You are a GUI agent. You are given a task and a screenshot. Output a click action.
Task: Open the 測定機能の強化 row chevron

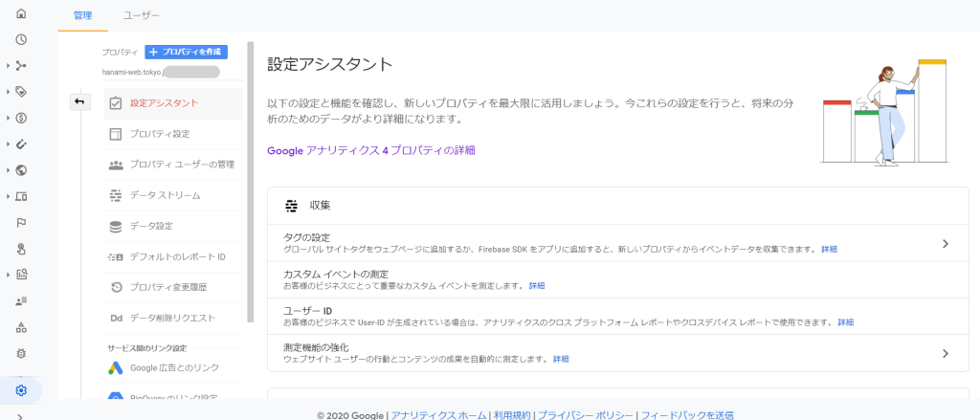click(x=945, y=354)
